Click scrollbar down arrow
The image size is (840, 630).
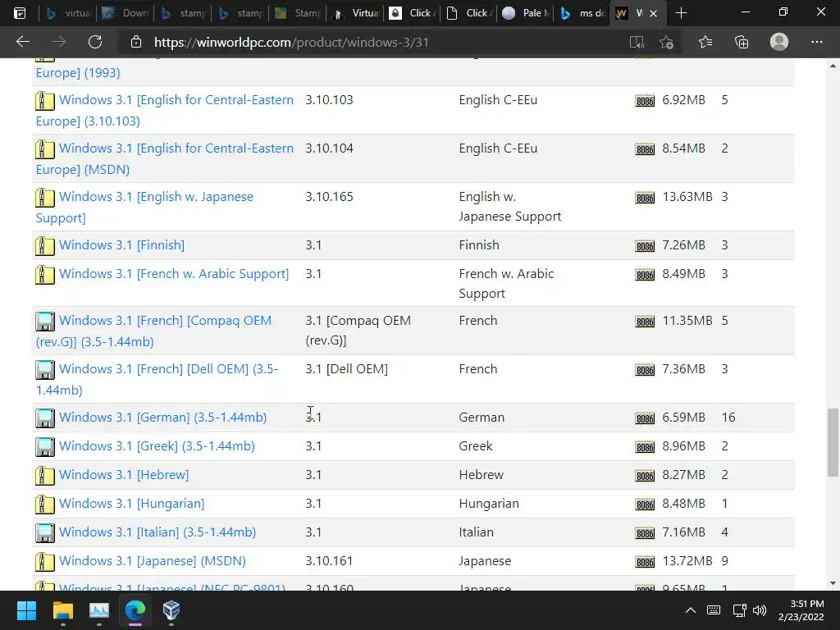point(833,583)
